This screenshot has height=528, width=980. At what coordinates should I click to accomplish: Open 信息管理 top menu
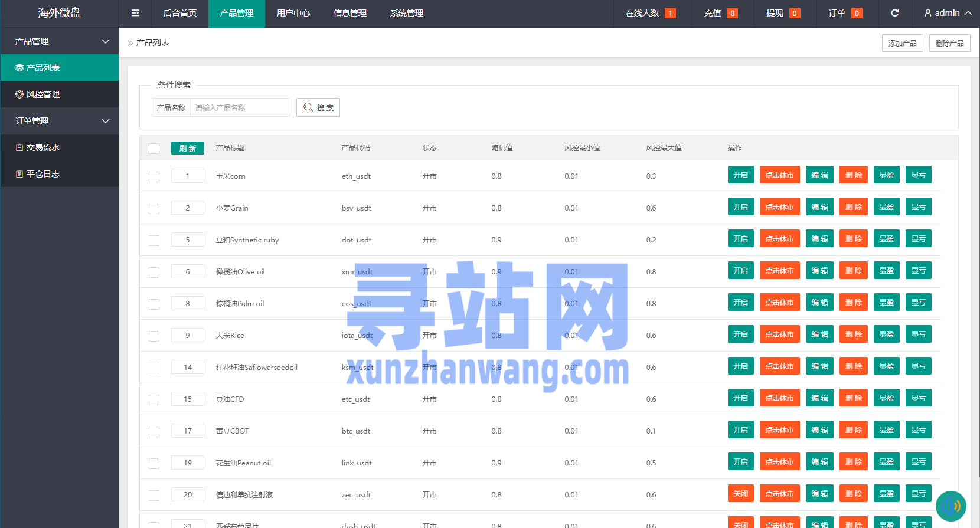click(x=350, y=13)
